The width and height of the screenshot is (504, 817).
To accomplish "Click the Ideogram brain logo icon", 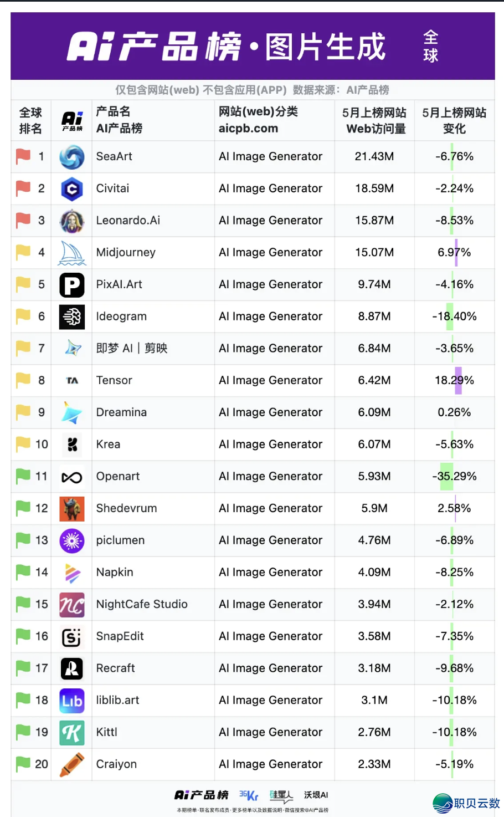I will pyautogui.click(x=72, y=317).
